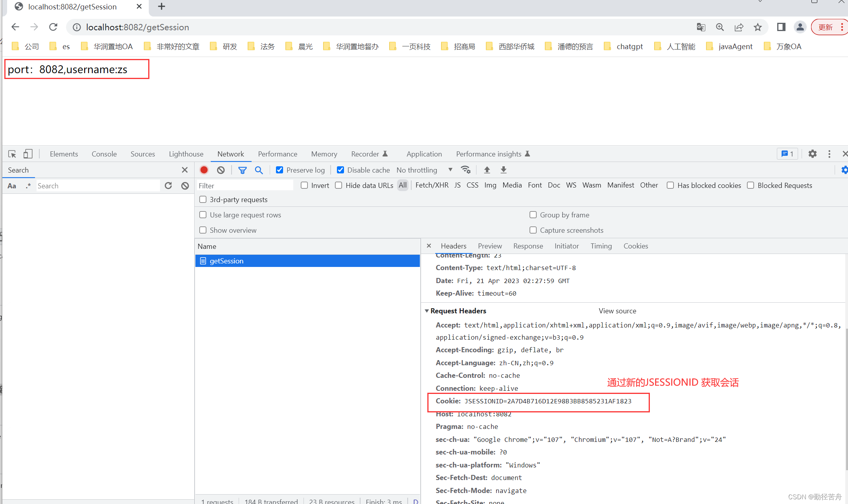Filter requests by Img type
The image size is (848, 504).
tap(490, 185)
